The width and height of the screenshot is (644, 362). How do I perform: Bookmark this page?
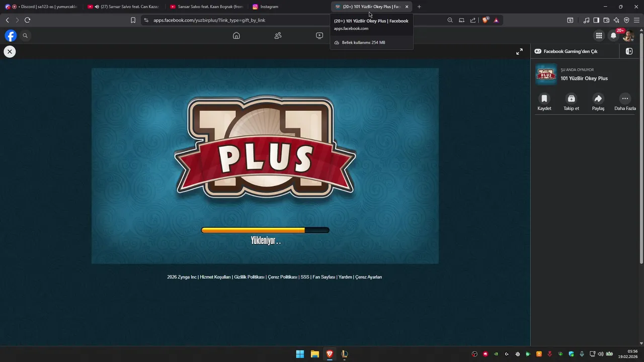133,20
